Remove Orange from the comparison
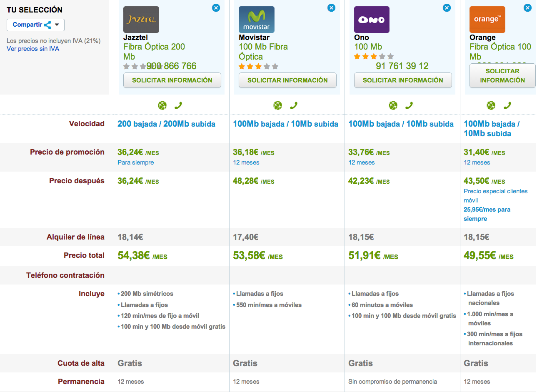 527,7
